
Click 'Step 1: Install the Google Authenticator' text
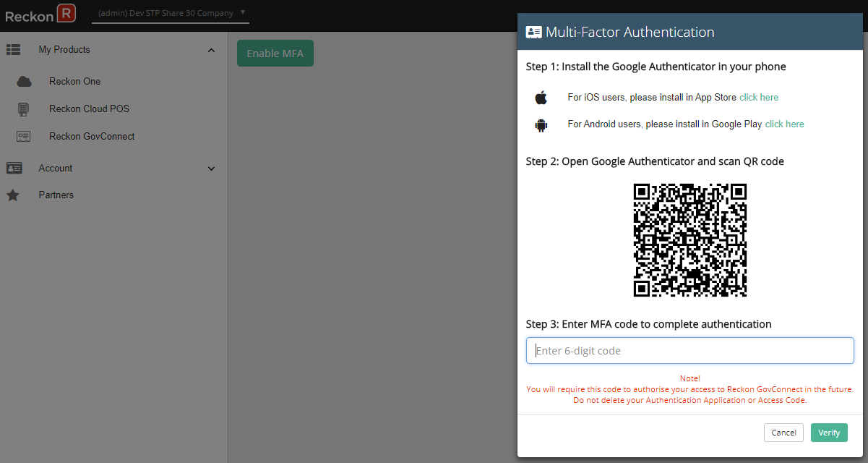pos(656,67)
